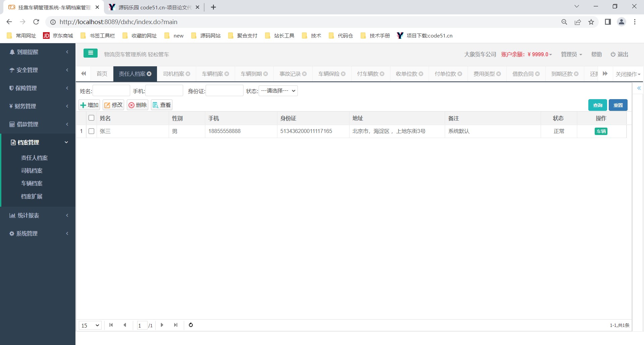Viewport: 644px width, 345px height.
Task: Open a new browser tab
Action: (x=213, y=7)
